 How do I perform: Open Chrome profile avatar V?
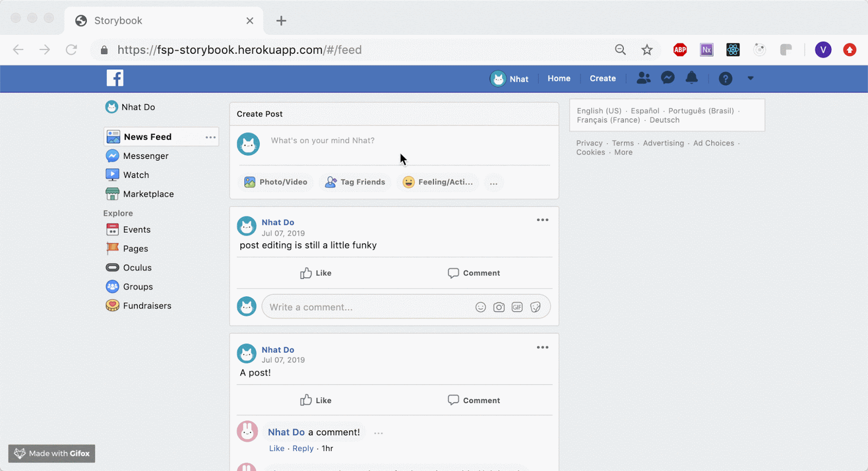click(x=823, y=50)
